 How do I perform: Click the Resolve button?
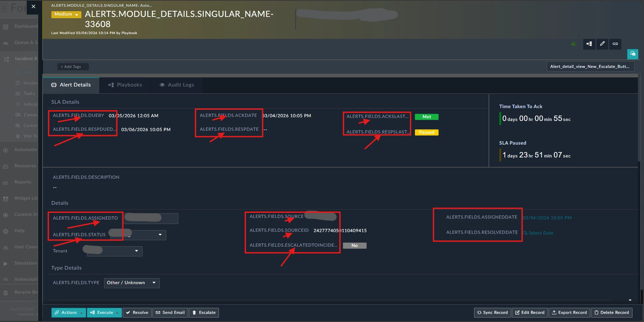[137, 313]
